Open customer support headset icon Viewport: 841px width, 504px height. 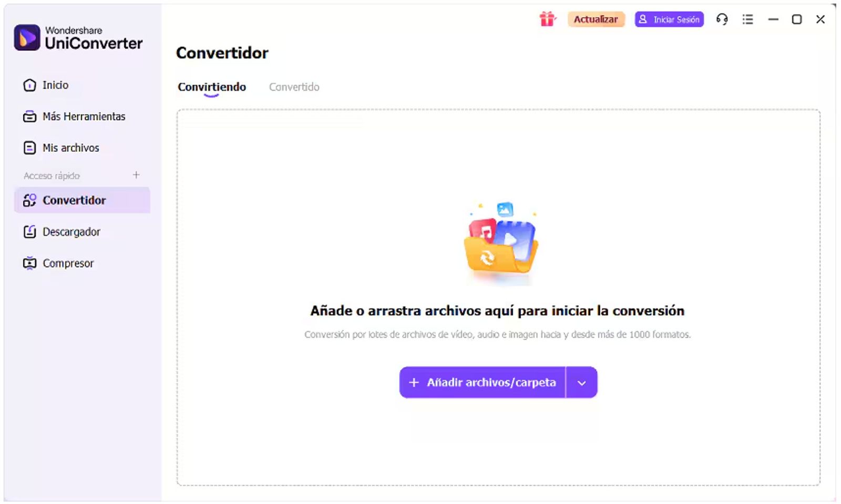722,19
